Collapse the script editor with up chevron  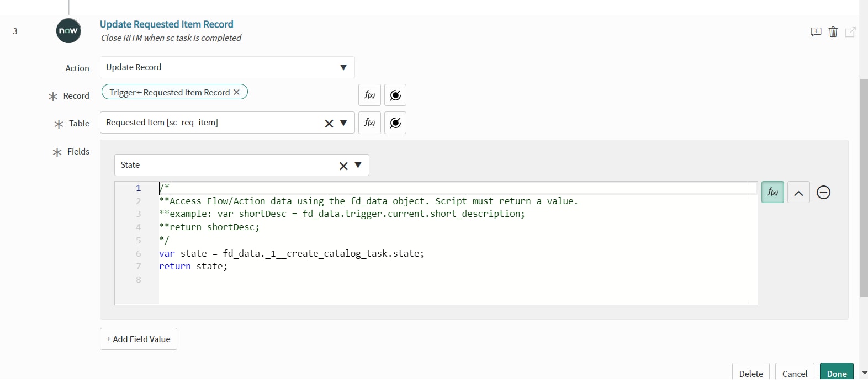798,193
